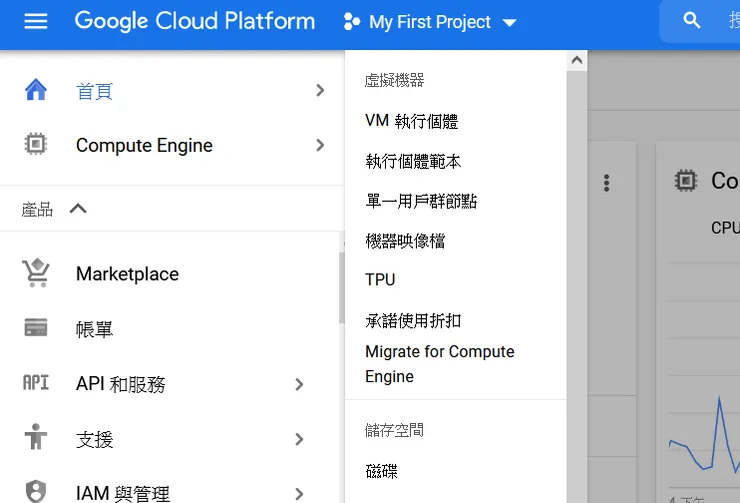This screenshot has width=740, height=503.
Task: Click the Compute Engine card chip icon
Action: click(685, 180)
